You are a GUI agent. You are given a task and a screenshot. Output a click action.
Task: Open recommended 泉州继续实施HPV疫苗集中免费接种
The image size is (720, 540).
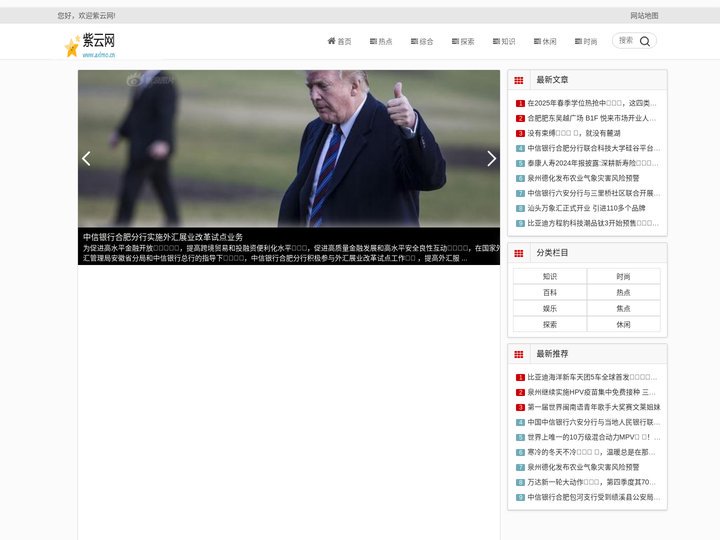pyautogui.click(x=591, y=392)
